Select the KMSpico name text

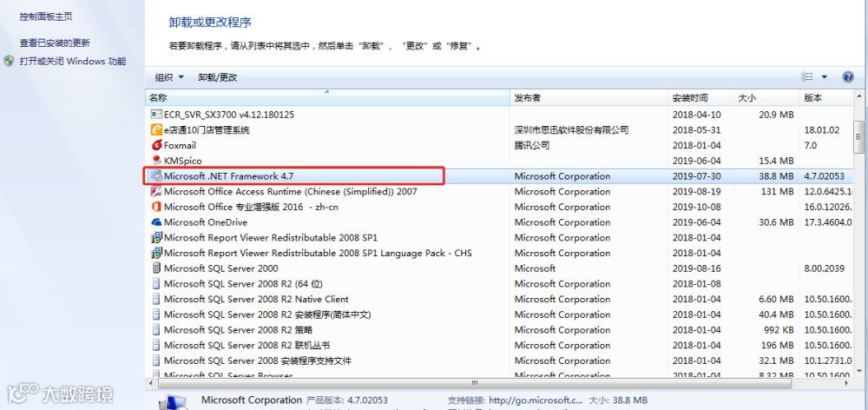[182, 161]
